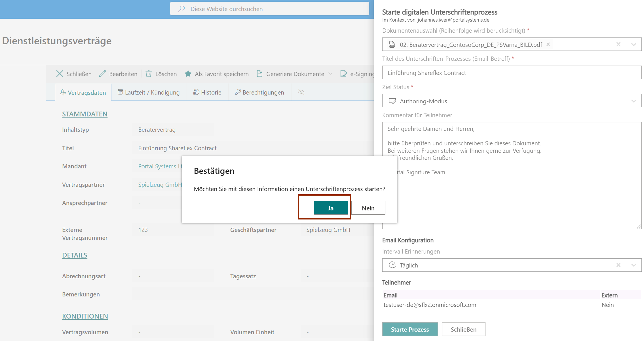Click the Löschen trash icon

pos(149,74)
